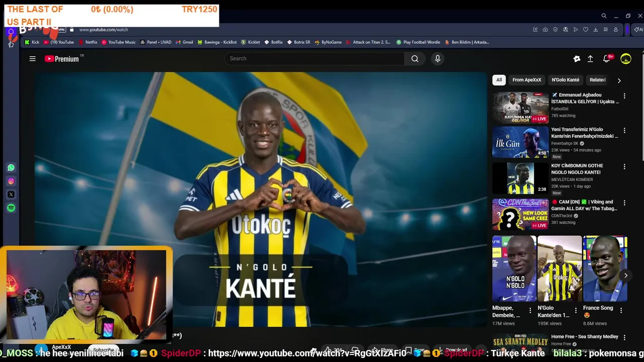644x362 pixels.
Task: Open the France Song short thumbnail
Action: pos(605,268)
